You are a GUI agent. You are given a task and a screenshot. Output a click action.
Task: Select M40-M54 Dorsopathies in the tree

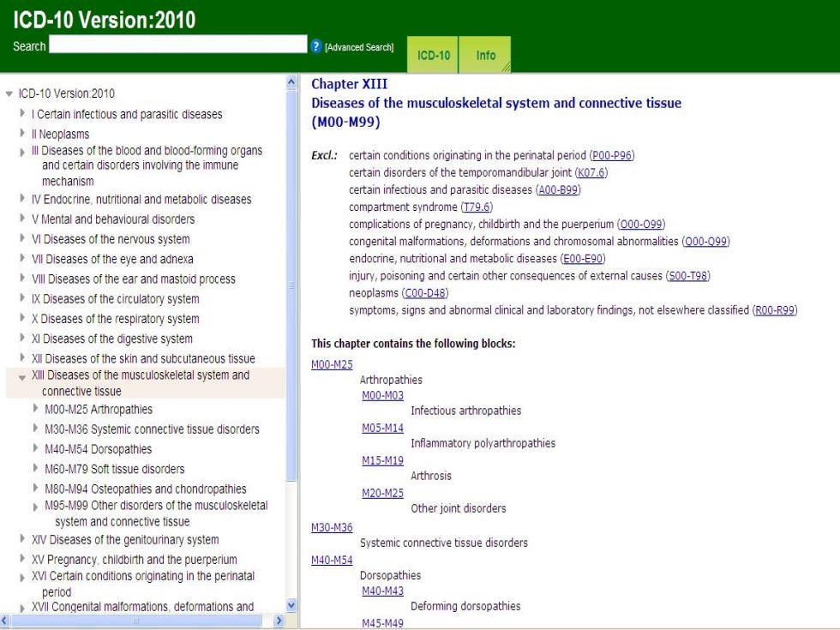98,449
